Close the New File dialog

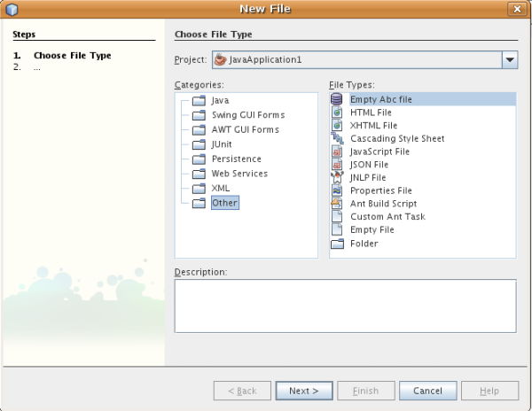coord(517,9)
